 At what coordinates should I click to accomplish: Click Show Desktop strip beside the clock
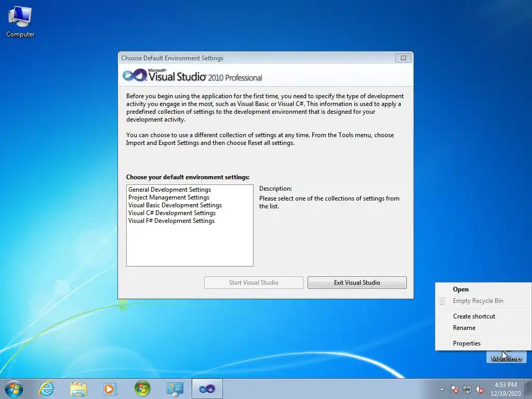pos(528,389)
